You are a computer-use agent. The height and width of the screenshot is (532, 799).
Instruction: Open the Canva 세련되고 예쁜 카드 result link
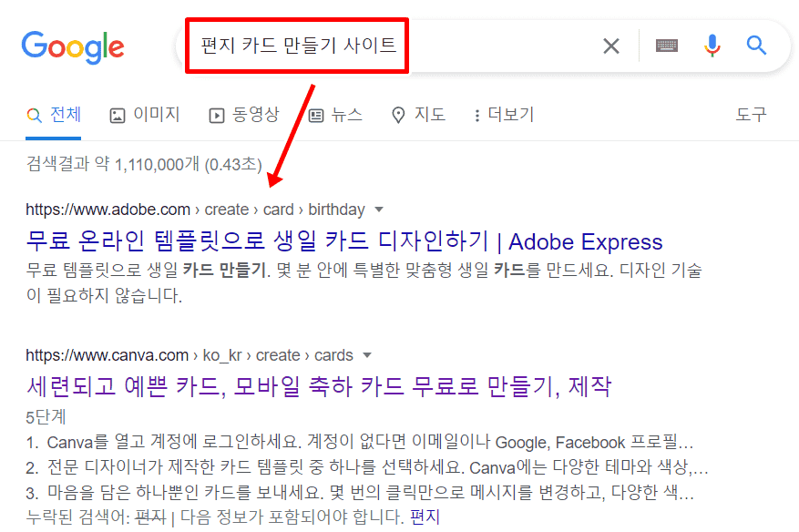click(319, 386)
